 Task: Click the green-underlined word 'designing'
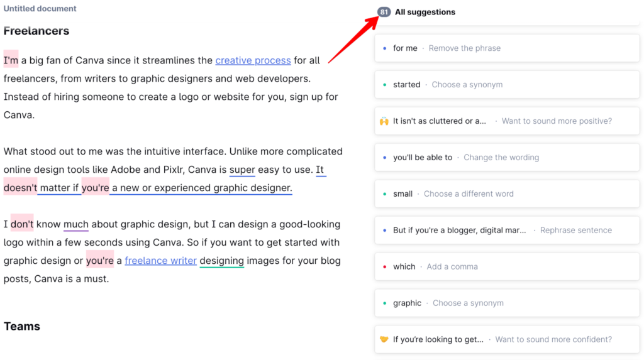tap(221, 261)
